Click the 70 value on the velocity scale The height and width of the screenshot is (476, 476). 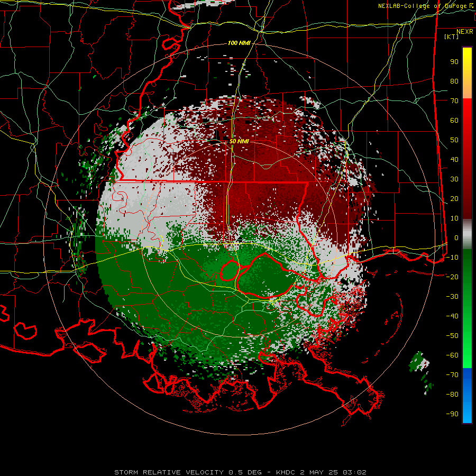(454, 101)
